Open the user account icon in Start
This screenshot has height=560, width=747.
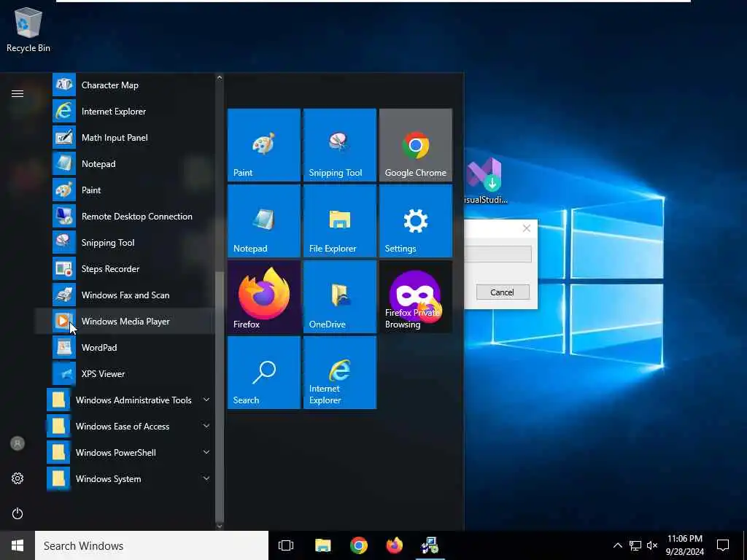coord(18,443)
